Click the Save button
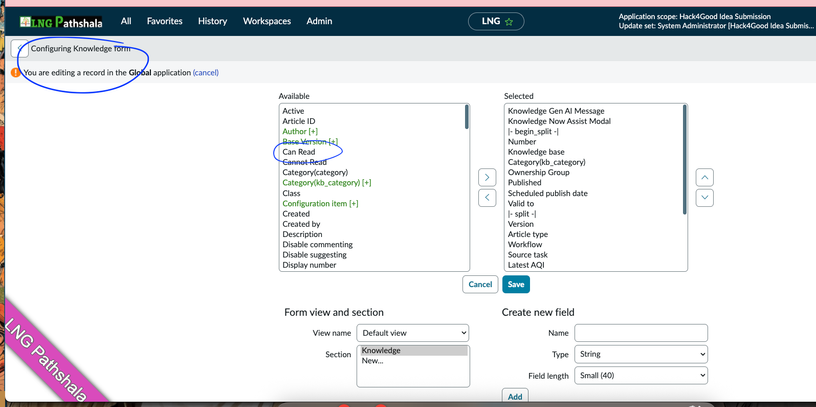This screenshot has width=816, height=407. [515, 284]
